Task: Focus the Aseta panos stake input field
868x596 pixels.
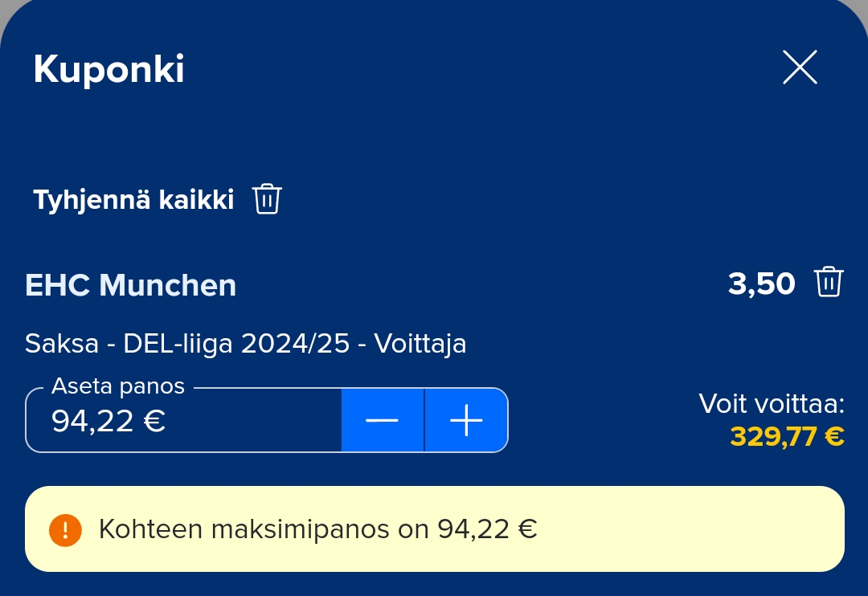Action: point(185,423)
